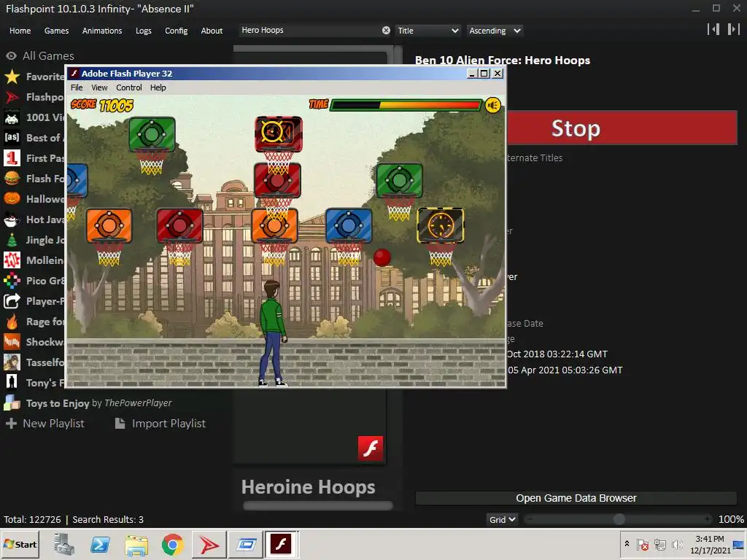Open the Title sort-by dropdown
The height and width of the screenshot is (560, 747).
click(x=427, y=31)
